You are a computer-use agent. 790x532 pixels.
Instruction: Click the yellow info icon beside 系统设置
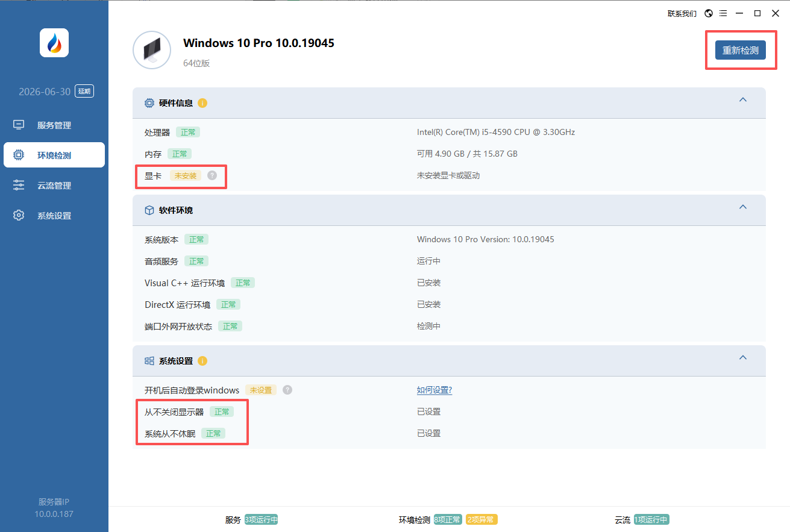pos(202,361)
